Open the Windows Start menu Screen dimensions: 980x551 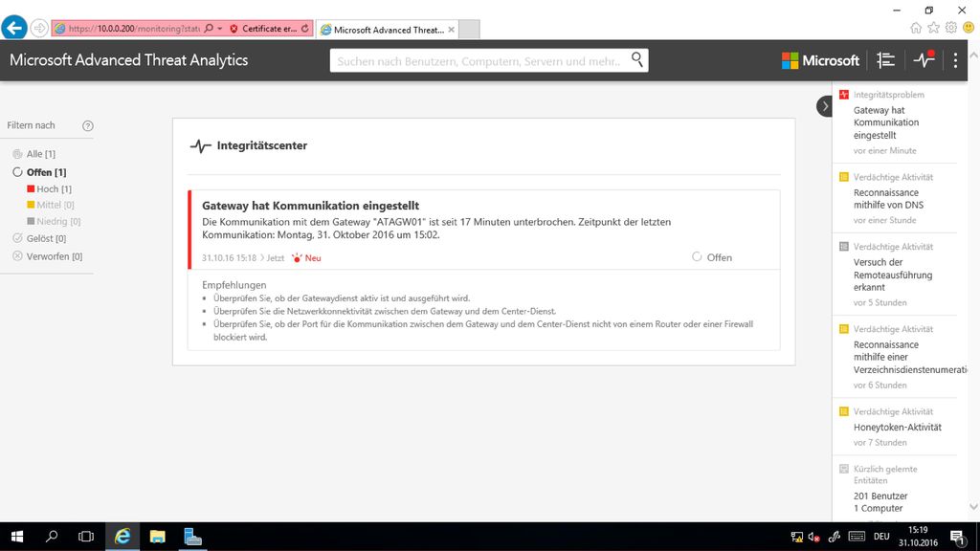[17, 537]
